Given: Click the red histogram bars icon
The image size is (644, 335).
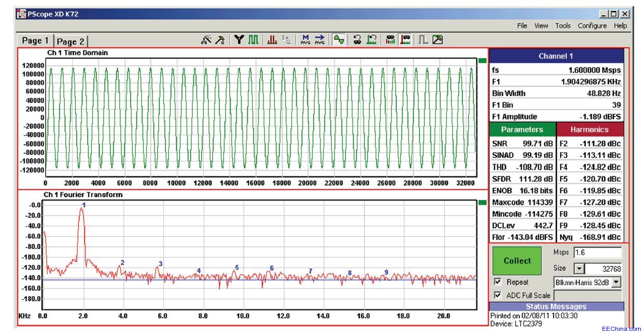Looking at the screenshot, I should pyautogui.click(x=272, y=40).
